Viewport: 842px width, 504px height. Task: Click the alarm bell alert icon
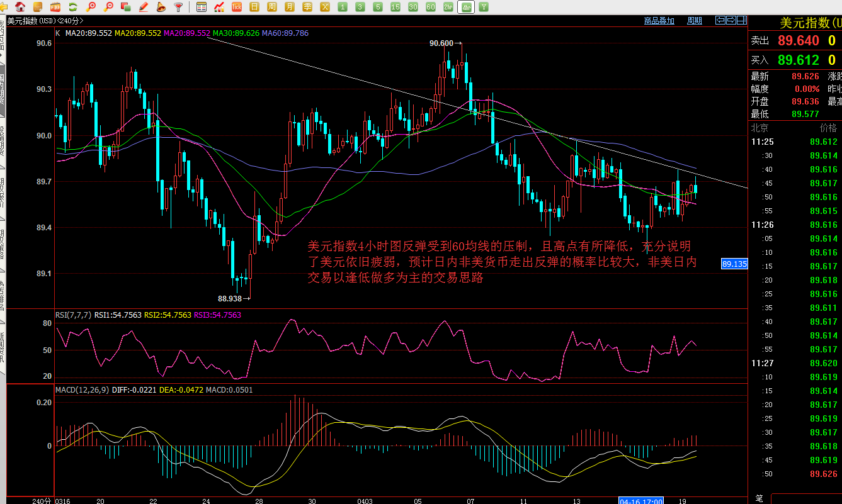161,7
